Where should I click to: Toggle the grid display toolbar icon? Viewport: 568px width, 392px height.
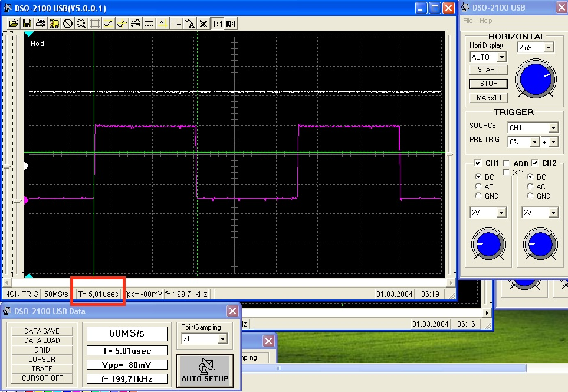(95, 24)
